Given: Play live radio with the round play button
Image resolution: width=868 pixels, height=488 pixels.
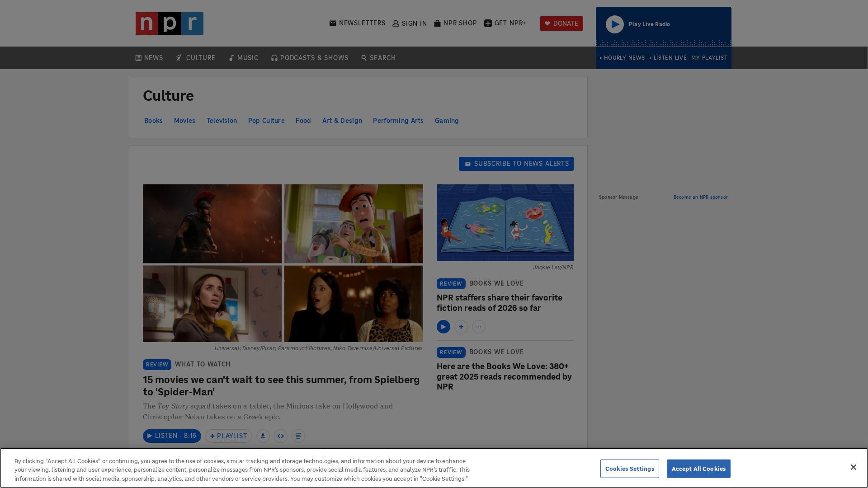Looking at the screenshot, I should click(615, 24).
